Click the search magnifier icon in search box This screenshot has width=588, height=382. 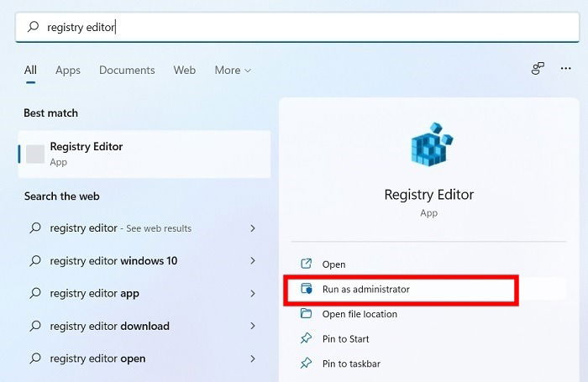[x=33, y=27]
